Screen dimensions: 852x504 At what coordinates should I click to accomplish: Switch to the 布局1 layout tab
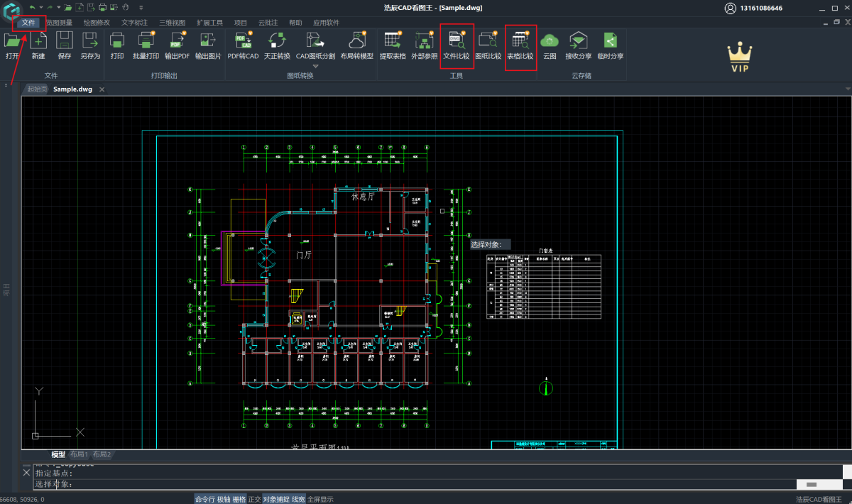[x=79, y=454]
